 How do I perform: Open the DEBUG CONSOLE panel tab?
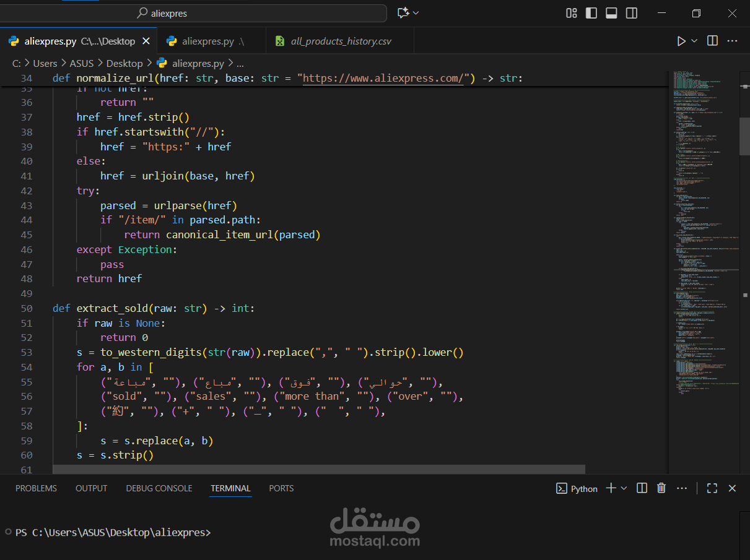point(159,488)
